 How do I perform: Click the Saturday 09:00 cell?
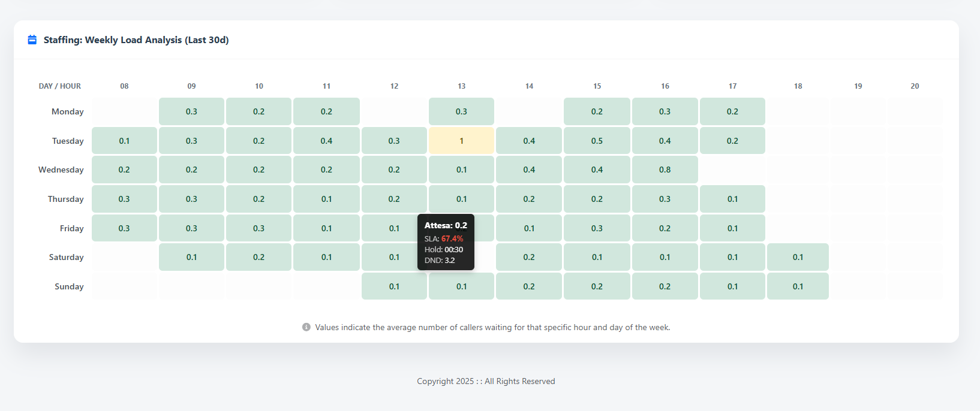click(191, 257)
